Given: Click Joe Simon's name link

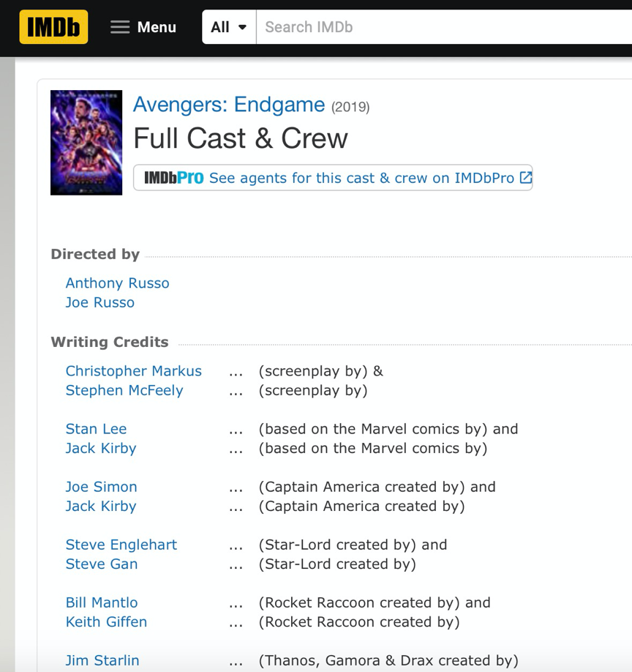Looking at the screenshot, I should point(101,487).
